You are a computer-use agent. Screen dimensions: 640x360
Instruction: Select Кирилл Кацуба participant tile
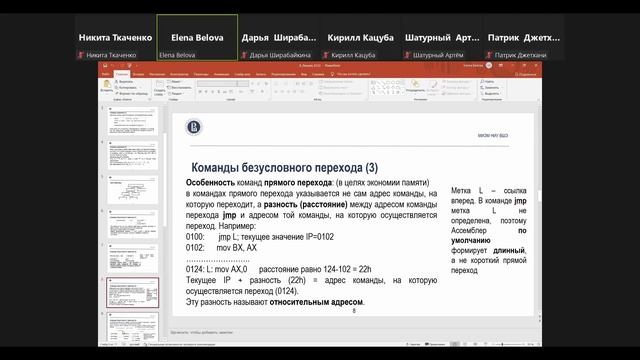coord(360,38)
